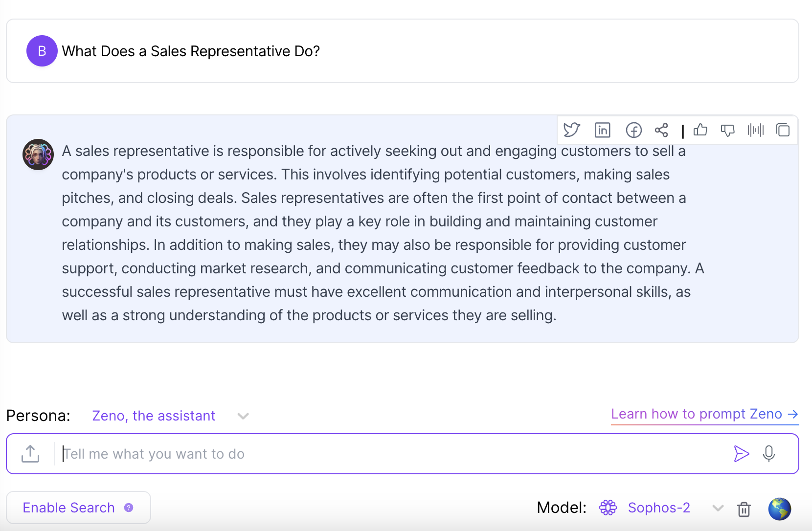Click the generic share icon
This screenshot has height=531, width=812.
pos(661,130)
